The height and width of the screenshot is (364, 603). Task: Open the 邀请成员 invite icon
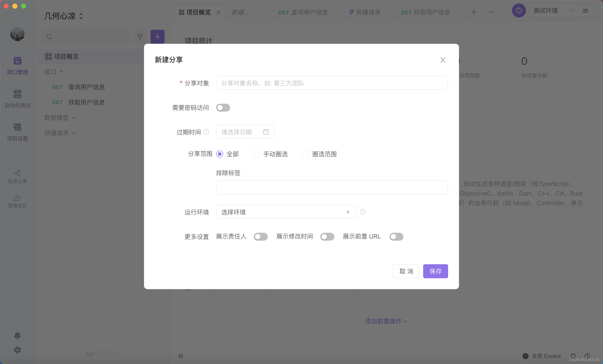tap(17, 201)
